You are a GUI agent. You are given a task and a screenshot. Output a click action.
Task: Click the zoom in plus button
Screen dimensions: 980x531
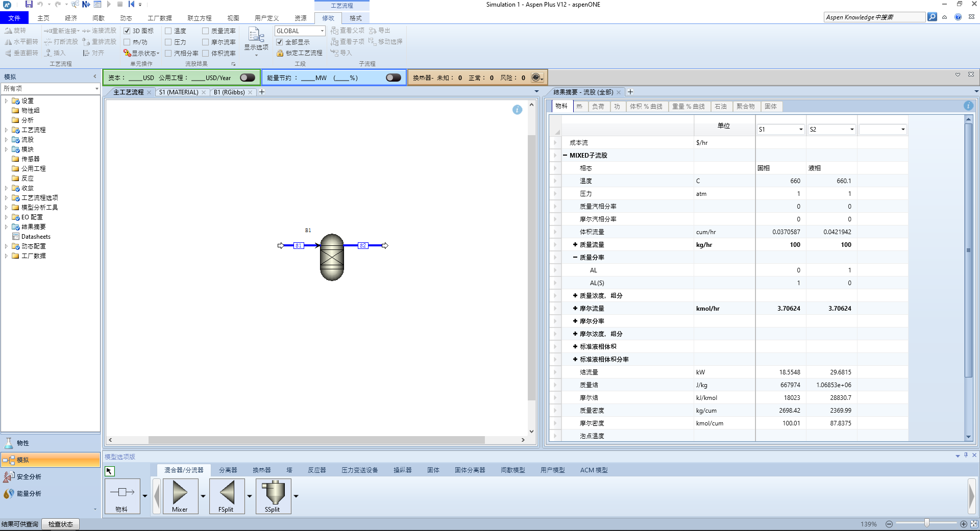click(964, 524)
